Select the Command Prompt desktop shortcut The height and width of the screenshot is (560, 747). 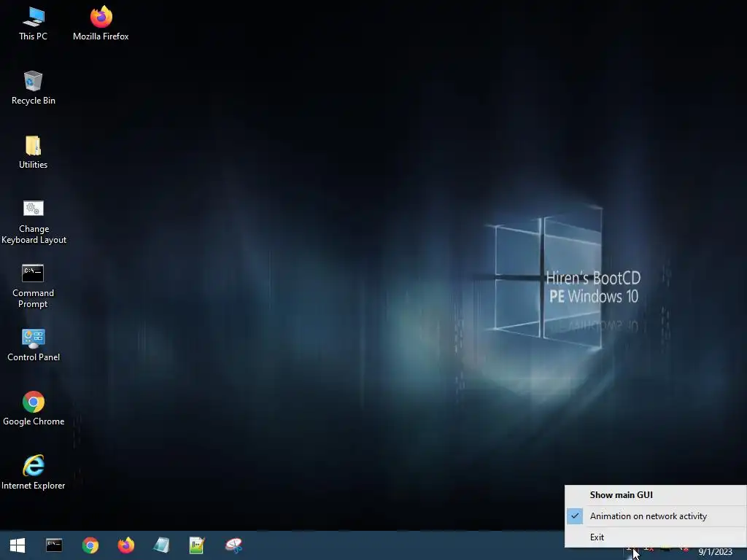click(33, 286)
